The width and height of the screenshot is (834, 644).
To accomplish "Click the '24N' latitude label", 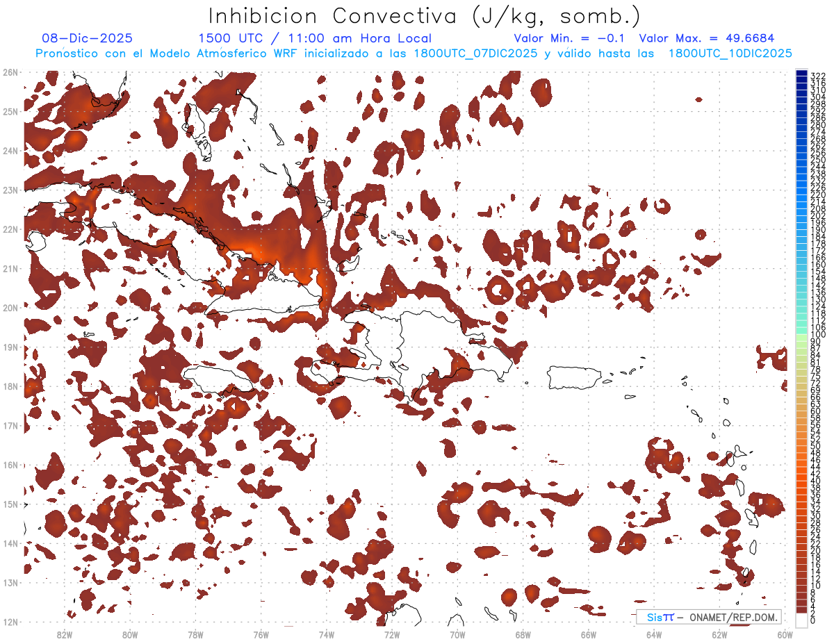I will [x=10, y=151].
